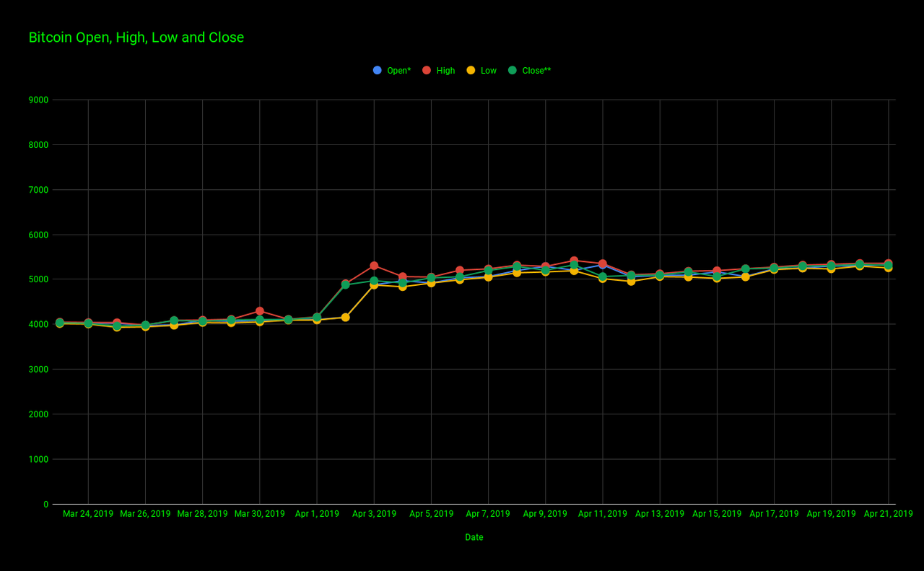Click the red High point on Mar 30, 2019
Viewport: 924px width, 571px height.
[x=260, y=311]
